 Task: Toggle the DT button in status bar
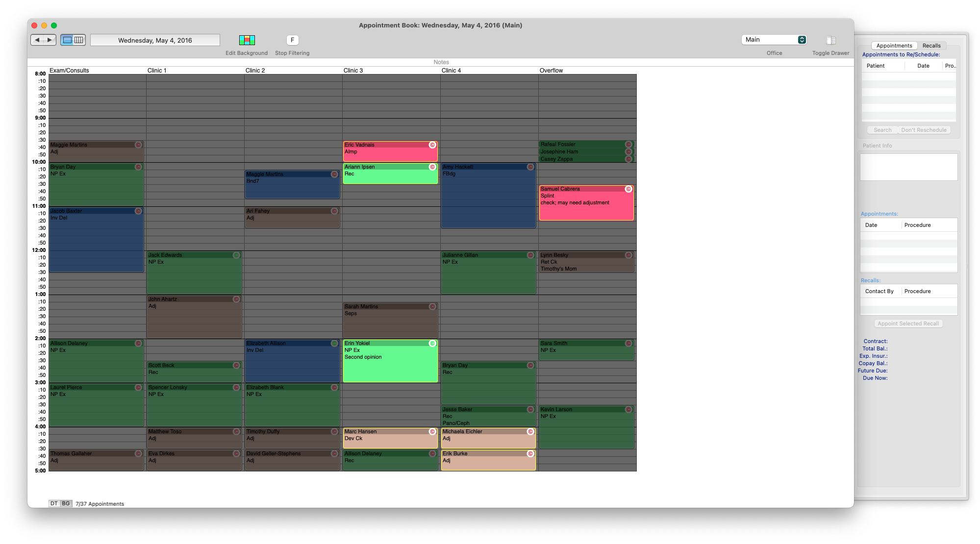coord(54,504)
